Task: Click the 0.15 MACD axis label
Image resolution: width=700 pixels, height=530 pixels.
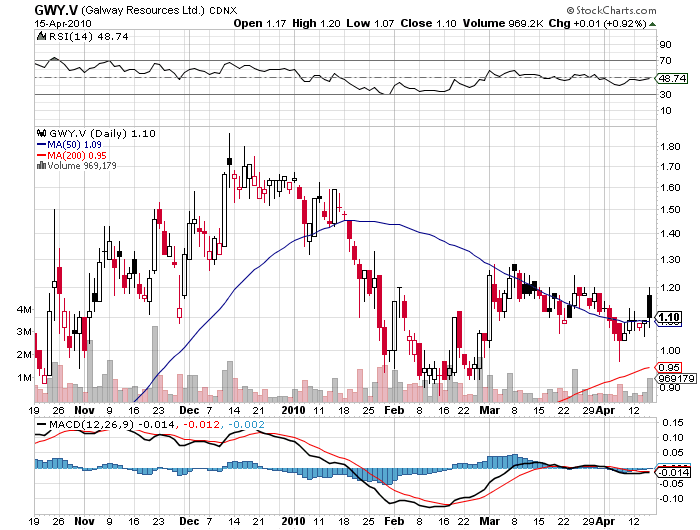Action: tap(672, 422)
